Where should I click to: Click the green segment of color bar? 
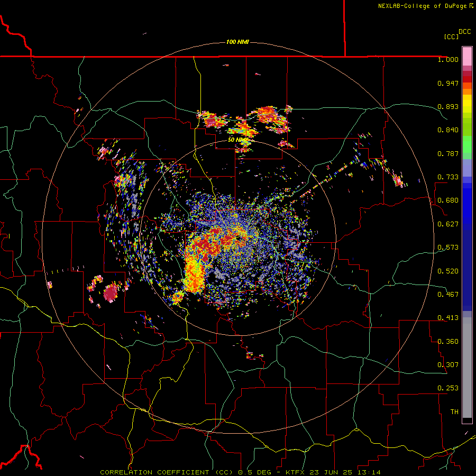point(467,144)
